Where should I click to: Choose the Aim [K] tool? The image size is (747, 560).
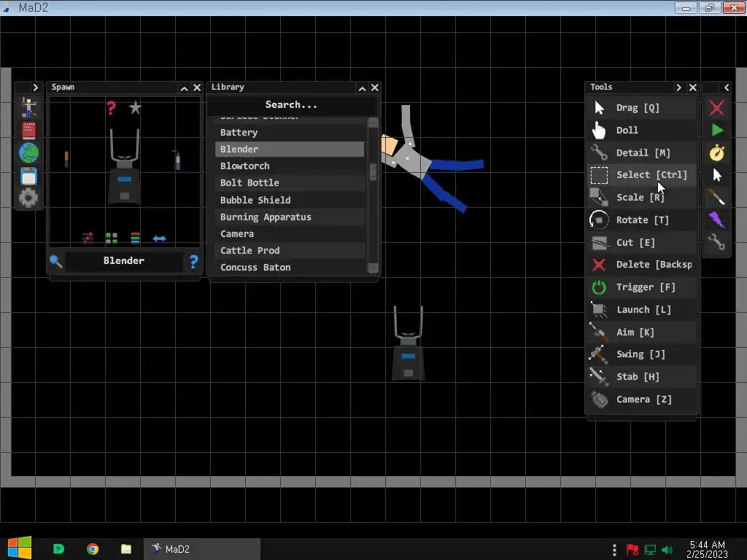(642, 332)
